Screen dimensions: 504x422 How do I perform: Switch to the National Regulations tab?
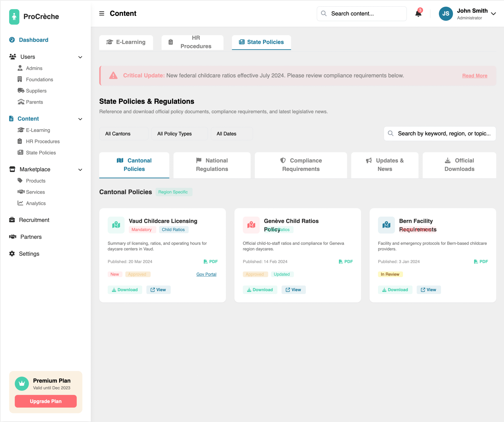click(212, 165)
